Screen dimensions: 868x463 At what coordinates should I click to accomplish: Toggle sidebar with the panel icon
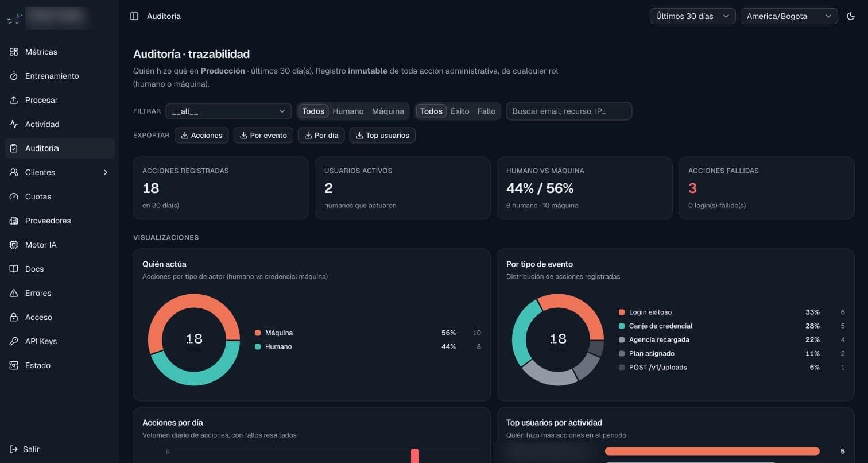[x=134, y=16]
